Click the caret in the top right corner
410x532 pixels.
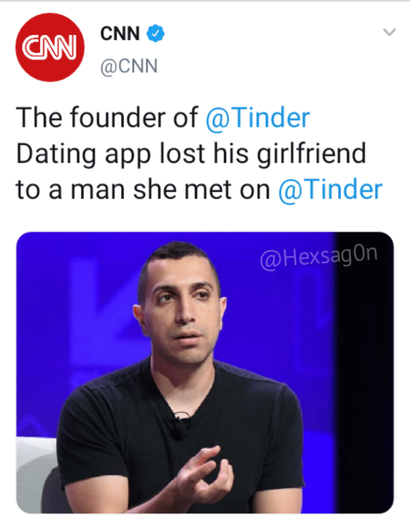pyautogui.click(x=389, y=32)
